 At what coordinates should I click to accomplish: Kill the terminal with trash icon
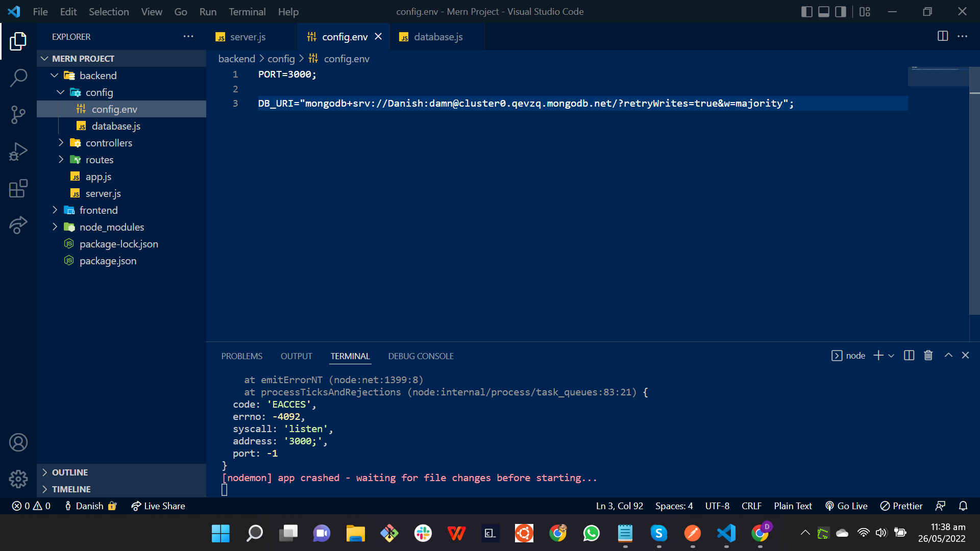[928, 356]
